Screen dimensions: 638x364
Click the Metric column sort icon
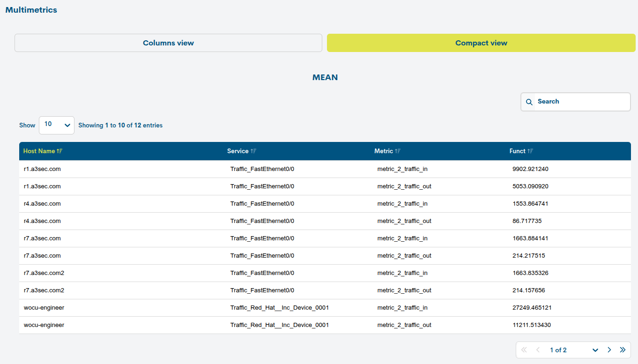(x=398, y=151)
